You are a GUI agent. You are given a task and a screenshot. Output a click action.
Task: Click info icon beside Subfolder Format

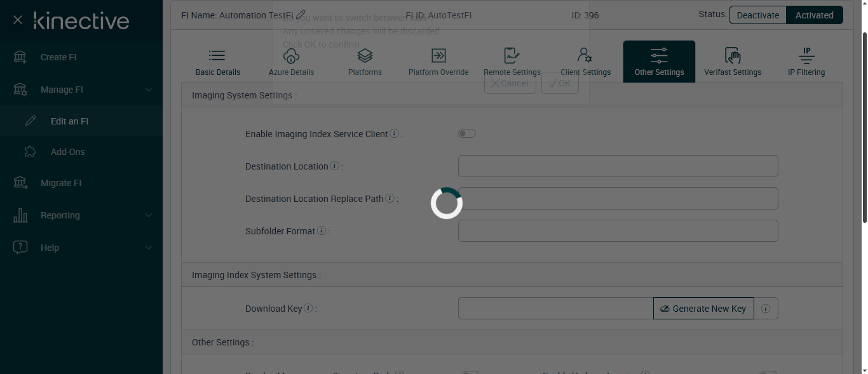pyautogui.click(x=322, y=230)
